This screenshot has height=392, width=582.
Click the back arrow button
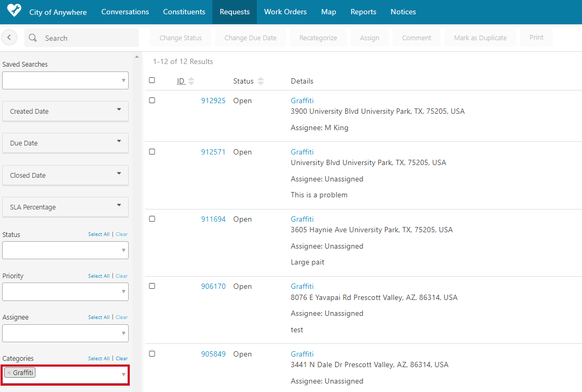[x=10, y=38]
